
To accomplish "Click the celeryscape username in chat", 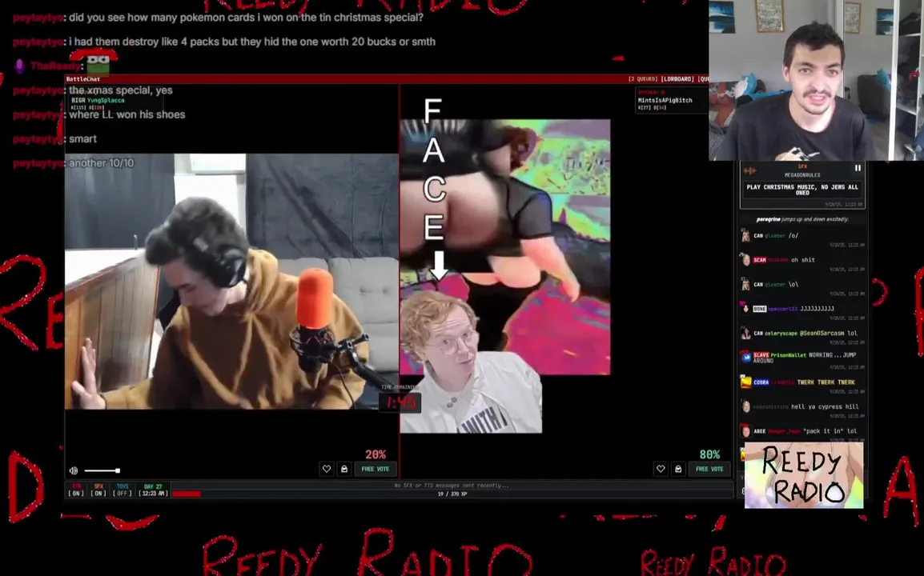I will coord(781,334).
